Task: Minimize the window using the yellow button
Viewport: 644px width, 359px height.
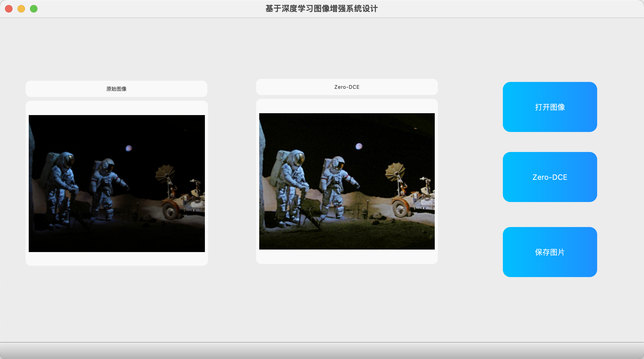Action: 21,9
